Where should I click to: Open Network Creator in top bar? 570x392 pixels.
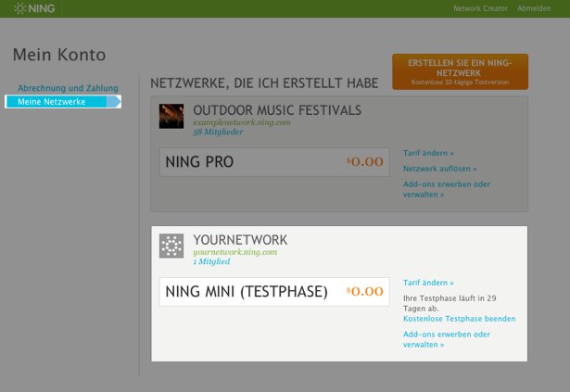tap(480, 8)
